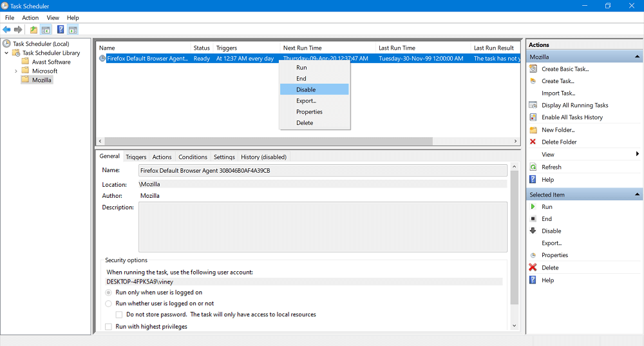The height and width of the screenshot is (346, 644).
Task: Collapse the Selected Item section
Action: [x=637, y=195]
